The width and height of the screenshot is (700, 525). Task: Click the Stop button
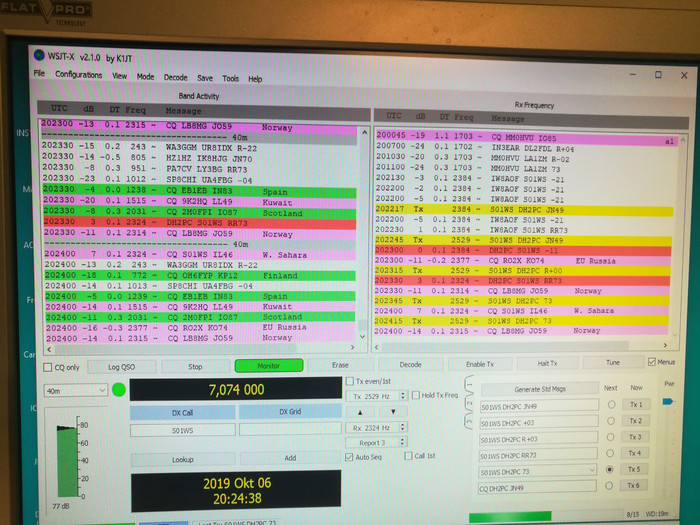[x=195, y=367]
